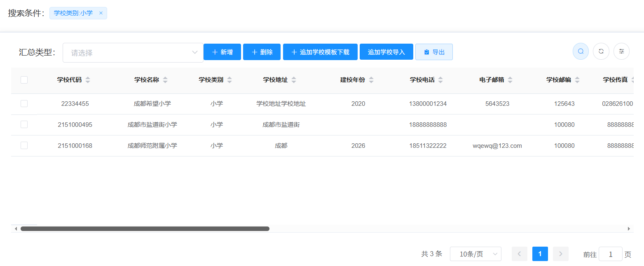Click 追加学校模板下载 button
Viewport: 644px width, 266px height.
[x=320, y=52]
